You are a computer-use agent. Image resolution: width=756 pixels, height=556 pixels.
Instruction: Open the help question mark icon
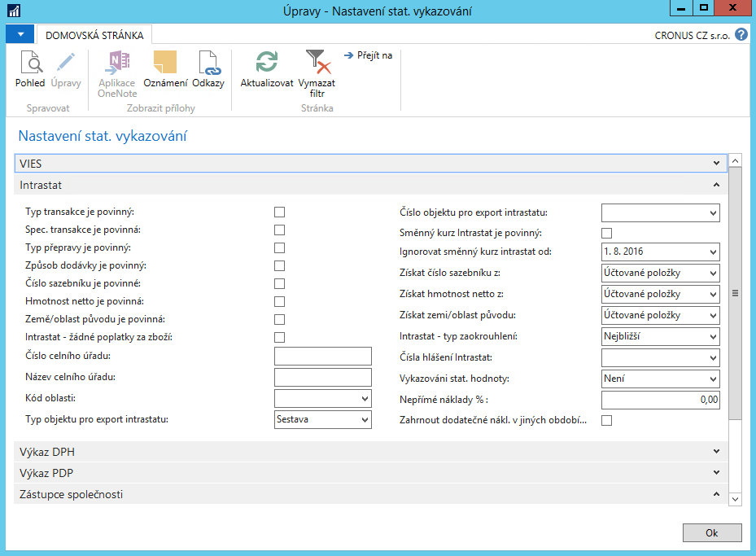pyautogui.click(x=741, y=35)
